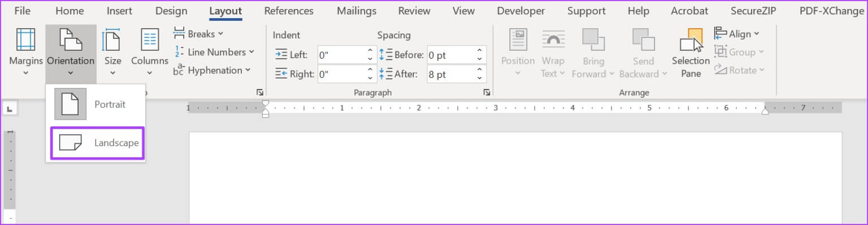Open the File tab
Image resolution: width=868 pixels, height=225 pixels.
pos(23,11)
